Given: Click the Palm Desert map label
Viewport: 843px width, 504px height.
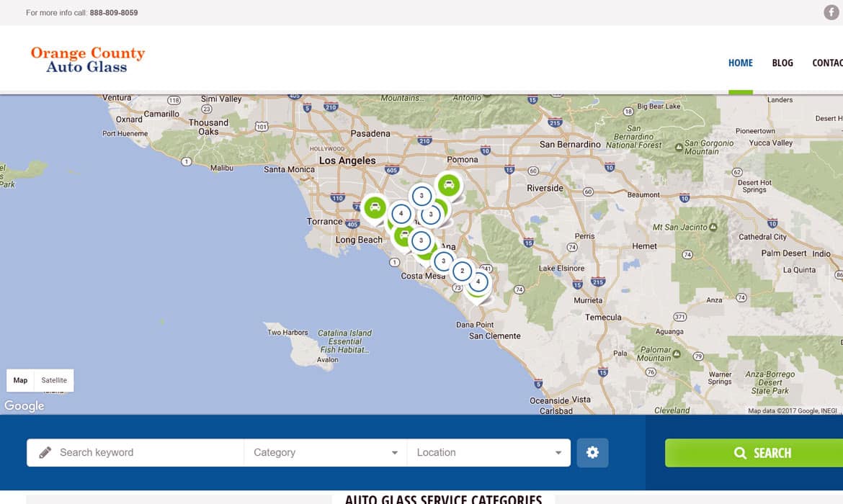Looking at the screenshot, I should tap(784, 253).
